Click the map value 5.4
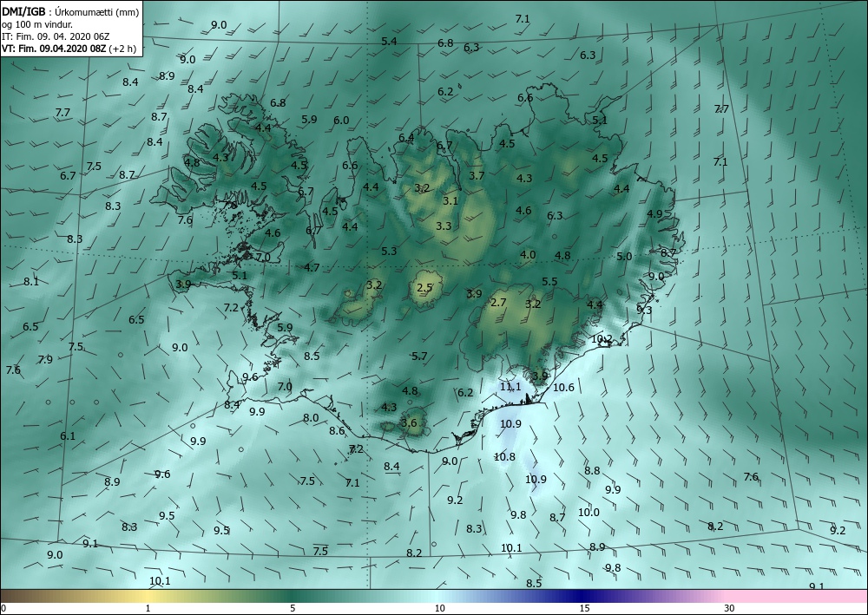The height and width of the screenshot is (615, 868). click(x=389, y=41)
